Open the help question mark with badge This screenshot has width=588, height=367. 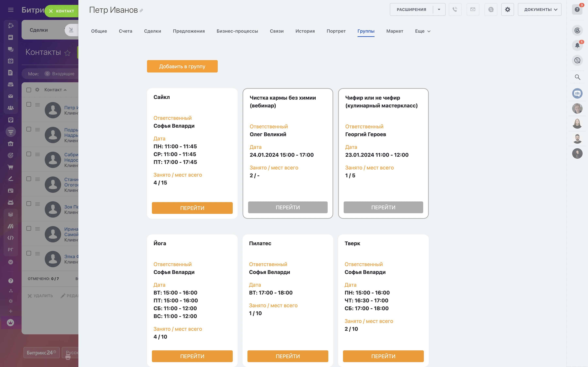(577, 9)
